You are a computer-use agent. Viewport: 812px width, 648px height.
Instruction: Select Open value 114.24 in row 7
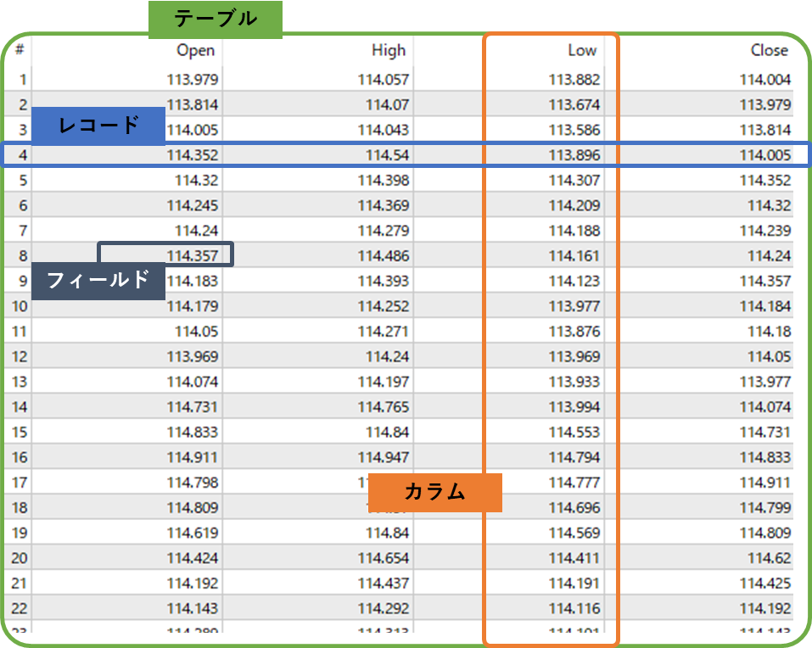tap(196, 231)
